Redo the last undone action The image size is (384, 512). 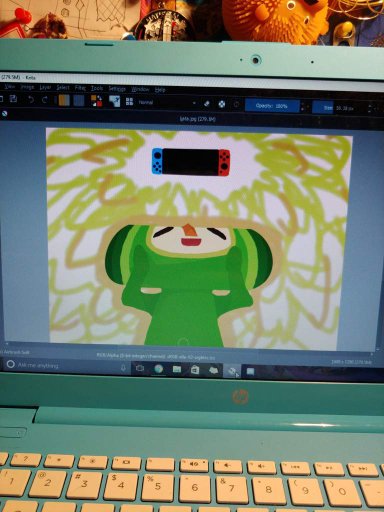point(45,100)
